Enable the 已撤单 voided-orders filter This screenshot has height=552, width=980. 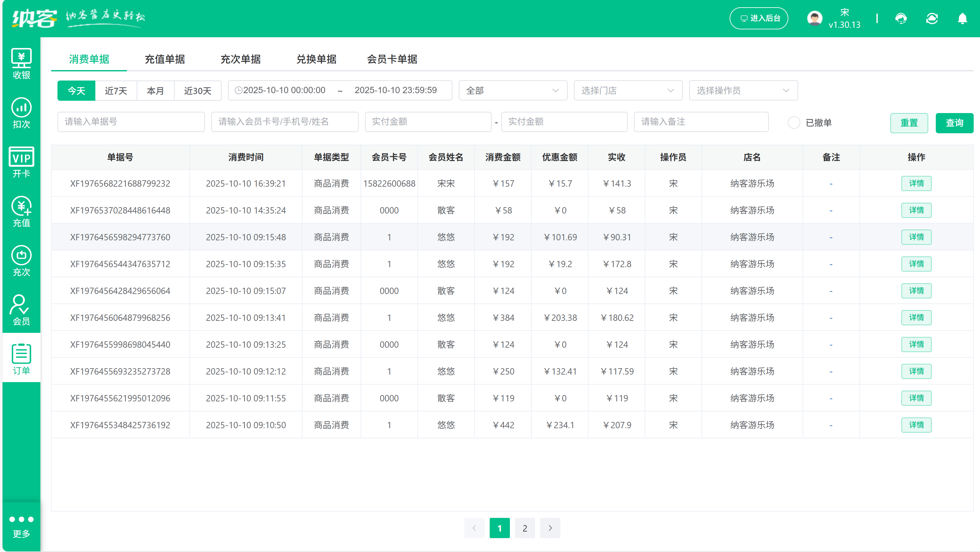[794, 123]
